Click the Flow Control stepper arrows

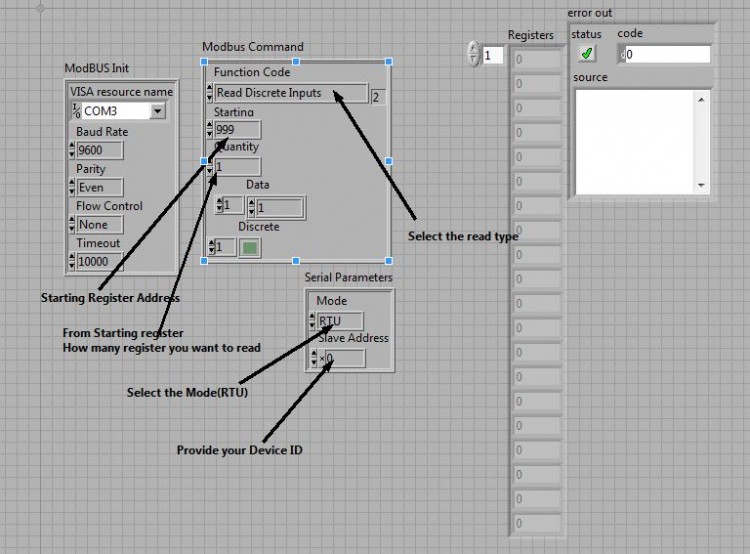point(72,224)
